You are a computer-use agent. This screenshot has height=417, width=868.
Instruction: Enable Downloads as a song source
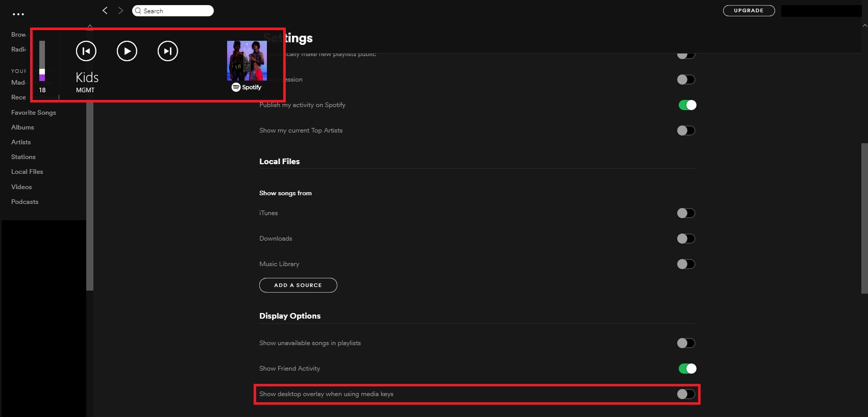686,239
